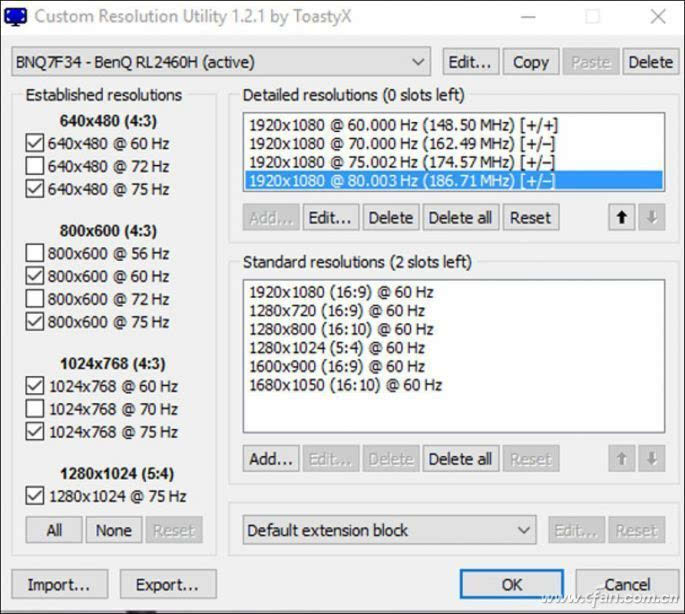Click the Export... button
Screen dimensions: 685x614
[168, 584]
